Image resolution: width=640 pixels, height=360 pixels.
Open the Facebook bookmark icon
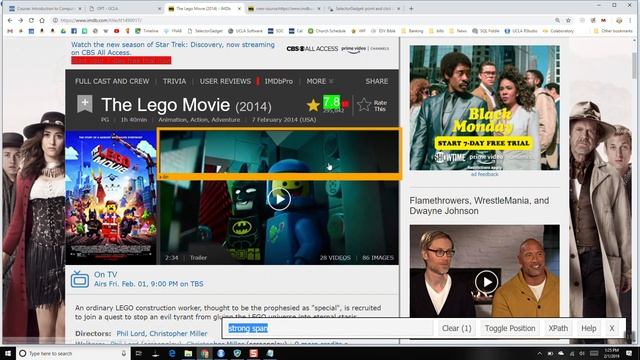coord(74,31)
